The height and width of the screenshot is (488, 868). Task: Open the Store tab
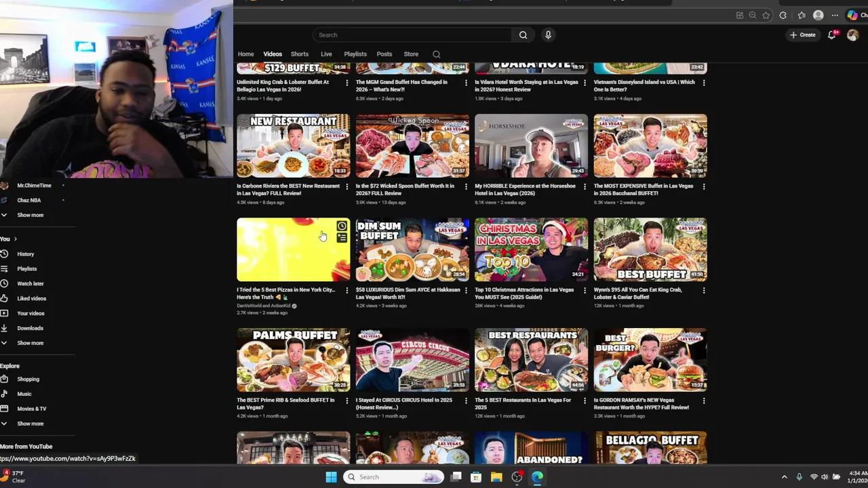click(x=411, y=54)
